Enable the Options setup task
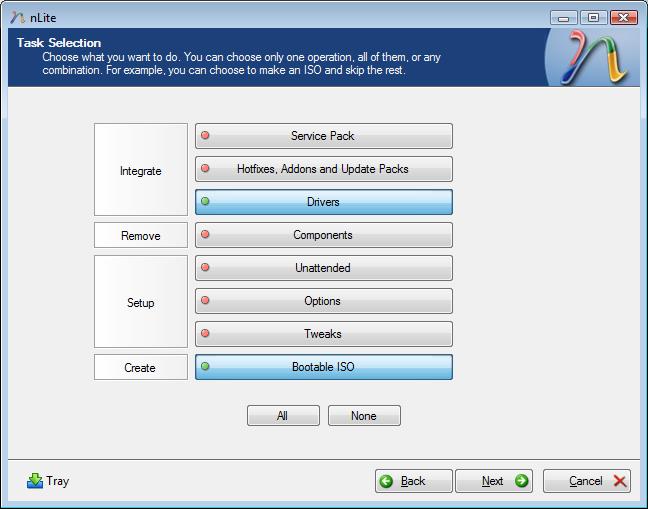648x509 pixels. tap(324, 301)
